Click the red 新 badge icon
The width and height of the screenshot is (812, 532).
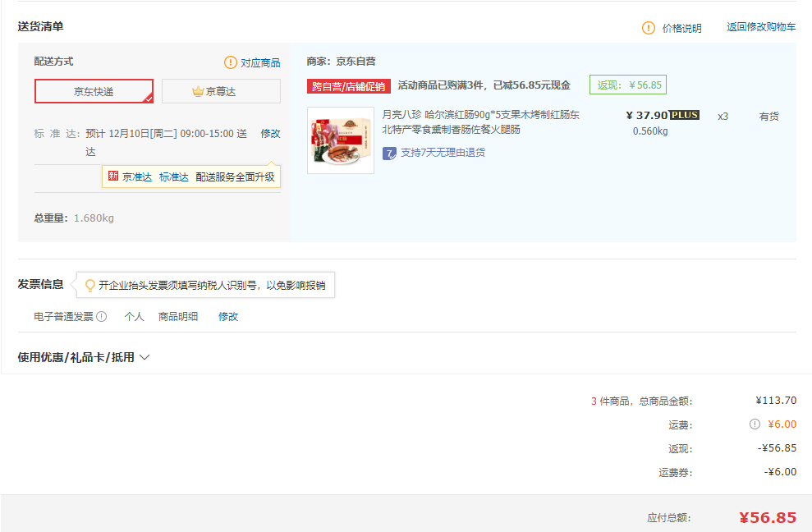[113, 177]
